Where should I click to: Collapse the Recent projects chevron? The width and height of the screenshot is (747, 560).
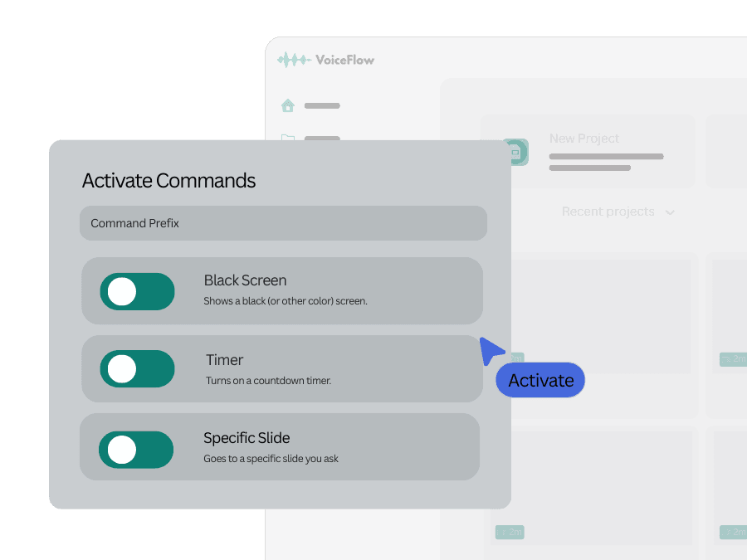pos(671,212)
